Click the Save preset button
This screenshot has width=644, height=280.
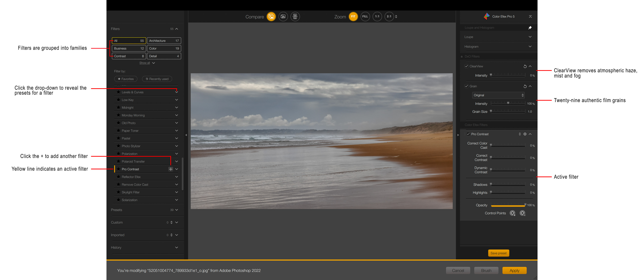pyautogui.click(x=498, y=253)
